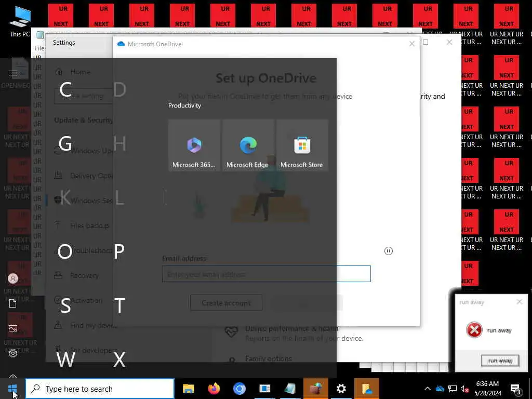This screenshot has width=532, height=399.
Task: Close the run away dialog
Action: pos(520,302)
